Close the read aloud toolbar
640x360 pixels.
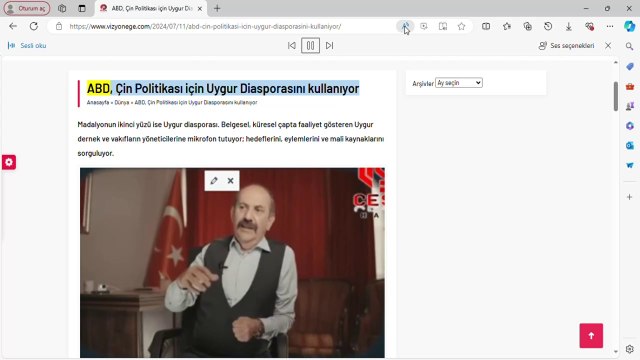608,46
